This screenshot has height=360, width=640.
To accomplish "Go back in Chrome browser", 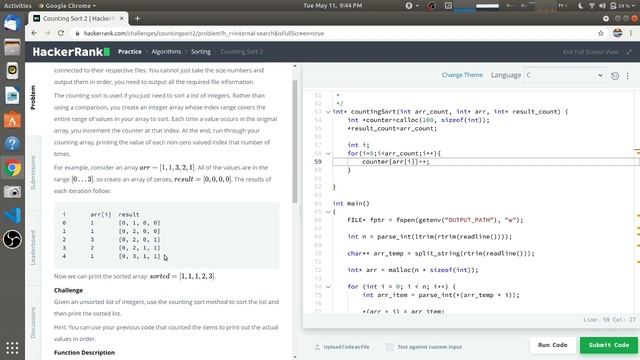I will [34, 33].
